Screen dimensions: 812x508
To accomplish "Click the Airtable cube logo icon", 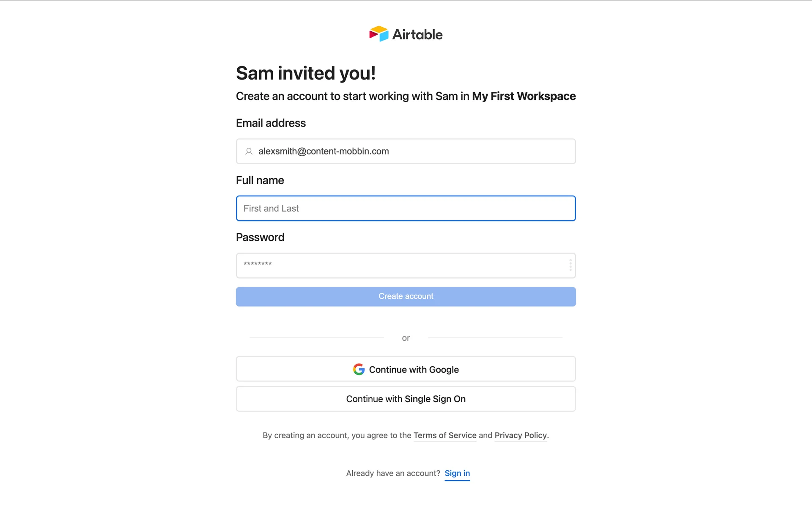I will click(x=379, y=34).
